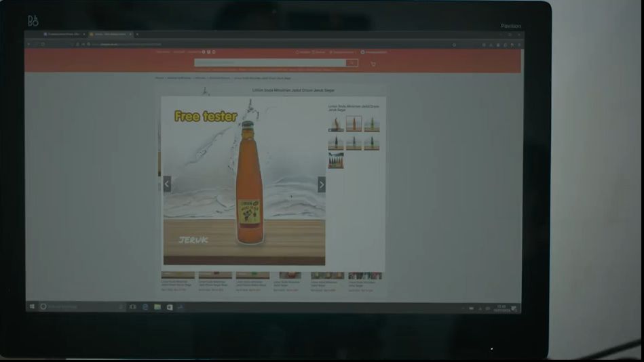Select the green bottle thumbnail in top row

pyautogui.click(x=371, y=124)
